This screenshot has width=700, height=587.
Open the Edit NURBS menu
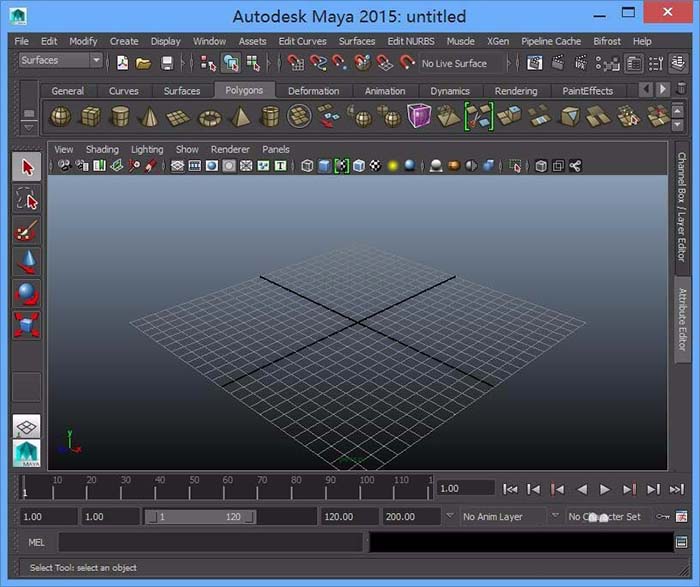(x=409, y=41)
